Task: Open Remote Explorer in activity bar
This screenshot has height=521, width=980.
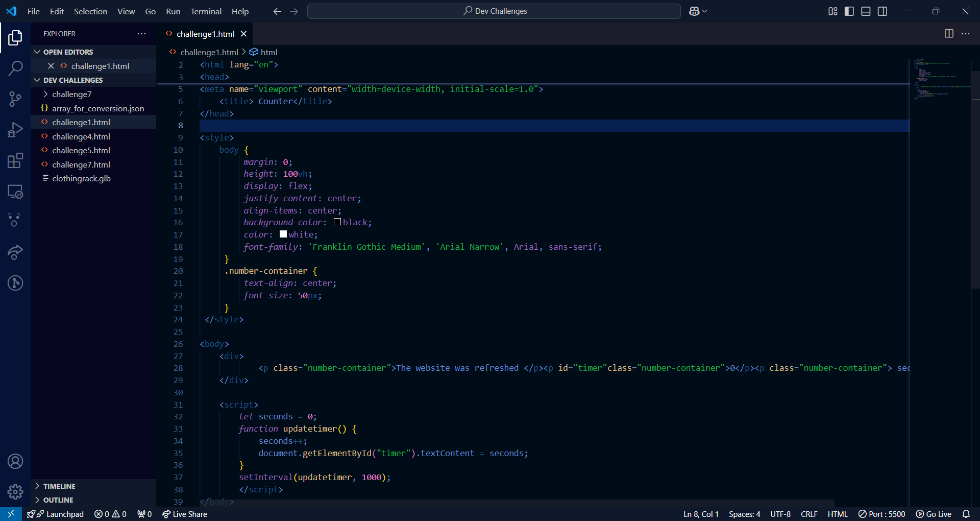Action: [15, 192]
